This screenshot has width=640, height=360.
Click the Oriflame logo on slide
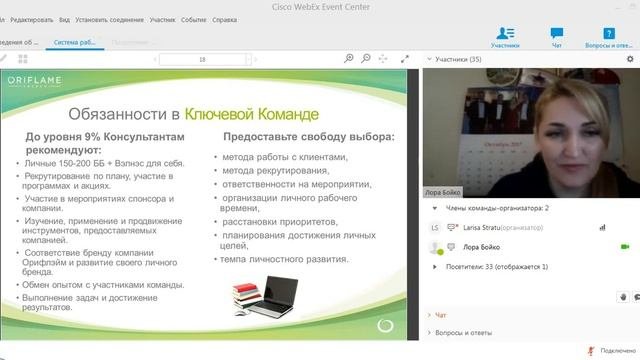click(x=35, y=81)
